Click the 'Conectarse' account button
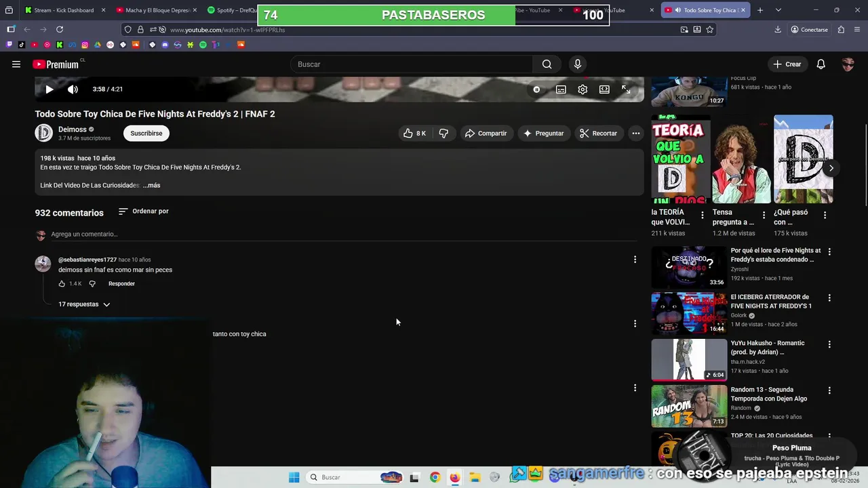 coord(810,30)
